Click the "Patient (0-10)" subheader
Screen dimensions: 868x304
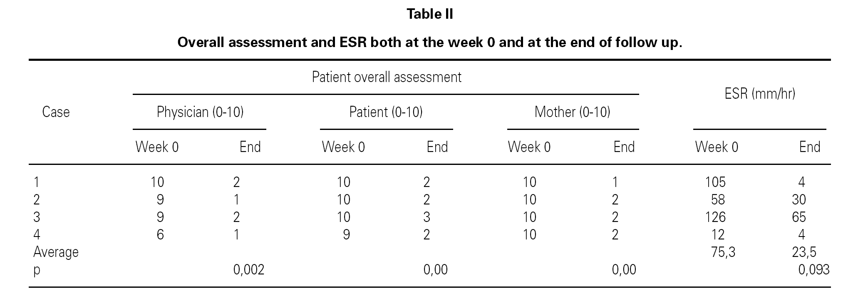coord(386,112)
